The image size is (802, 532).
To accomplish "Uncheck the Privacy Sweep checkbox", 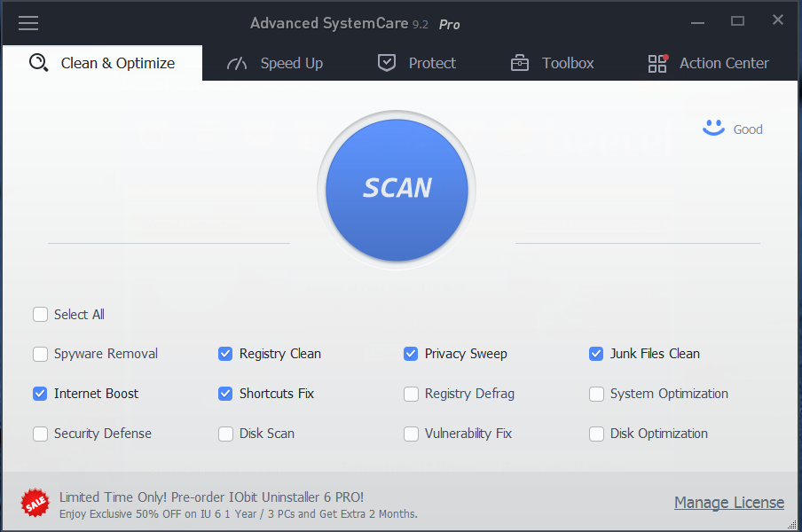I will tap(411, 354).
